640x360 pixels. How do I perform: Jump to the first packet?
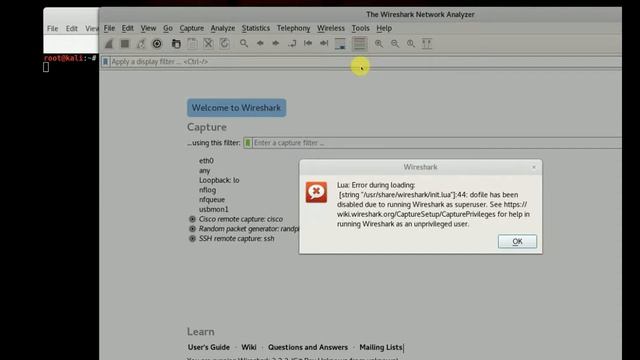click(x=308, y=44)
